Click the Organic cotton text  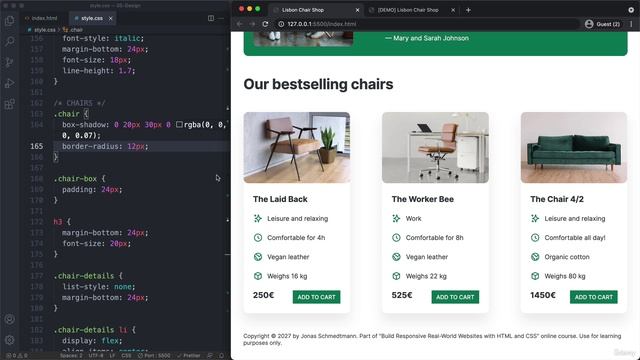click(x=567, y=257)
